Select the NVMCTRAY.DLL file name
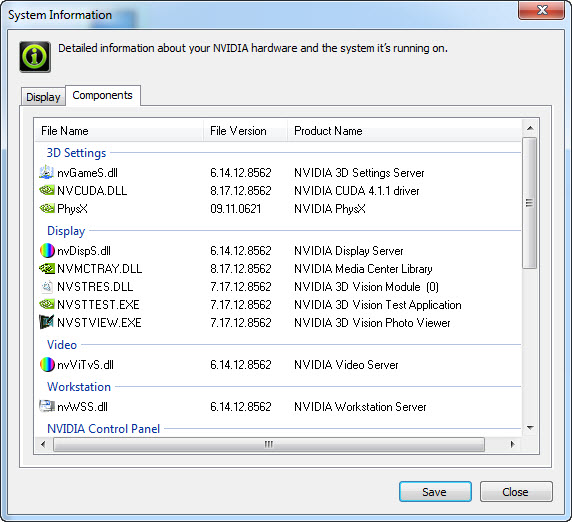 tap(100, 268)
